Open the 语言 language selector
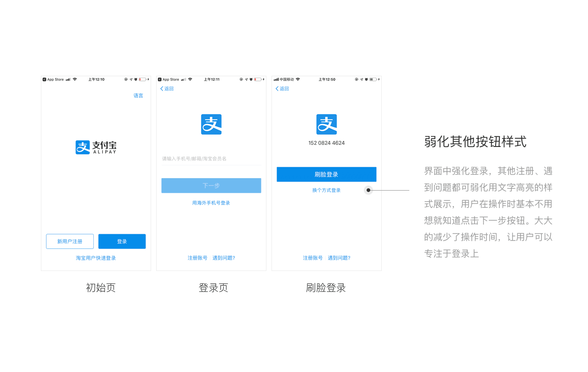588x372 pixels. pyautogui.click(x=138, y=96)
